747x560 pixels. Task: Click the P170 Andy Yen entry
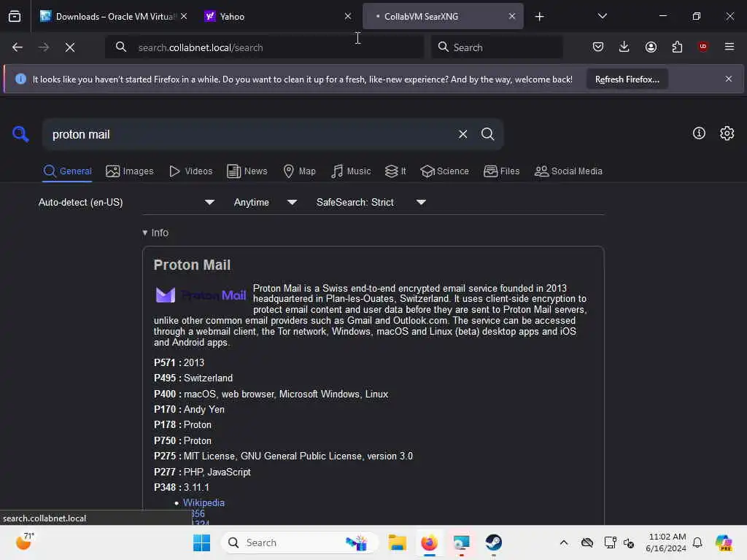pos(189,410)
